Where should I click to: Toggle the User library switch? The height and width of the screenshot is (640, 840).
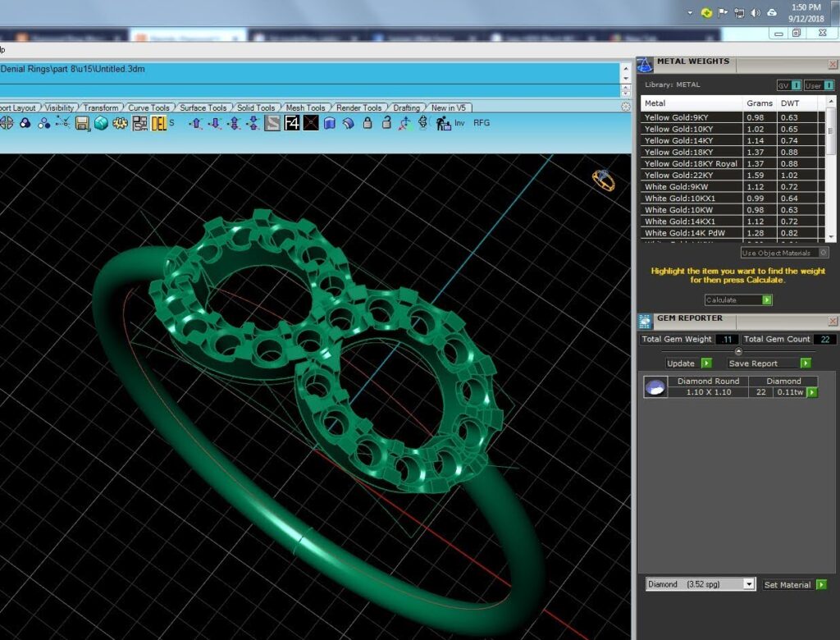click(x=819, y=85)
